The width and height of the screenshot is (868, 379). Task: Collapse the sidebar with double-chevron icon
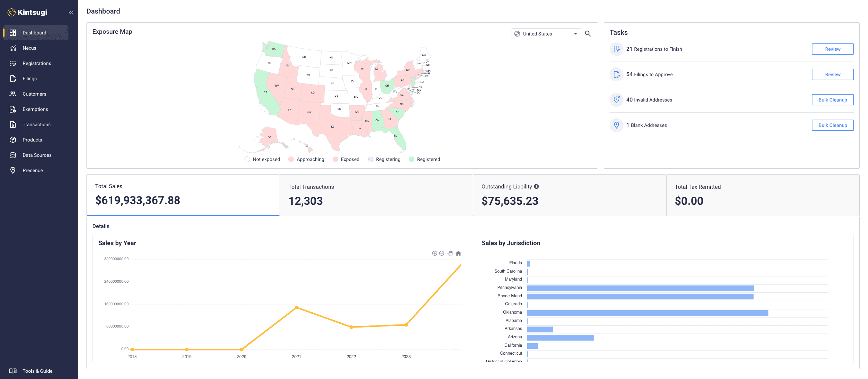(x=71, y=13)
